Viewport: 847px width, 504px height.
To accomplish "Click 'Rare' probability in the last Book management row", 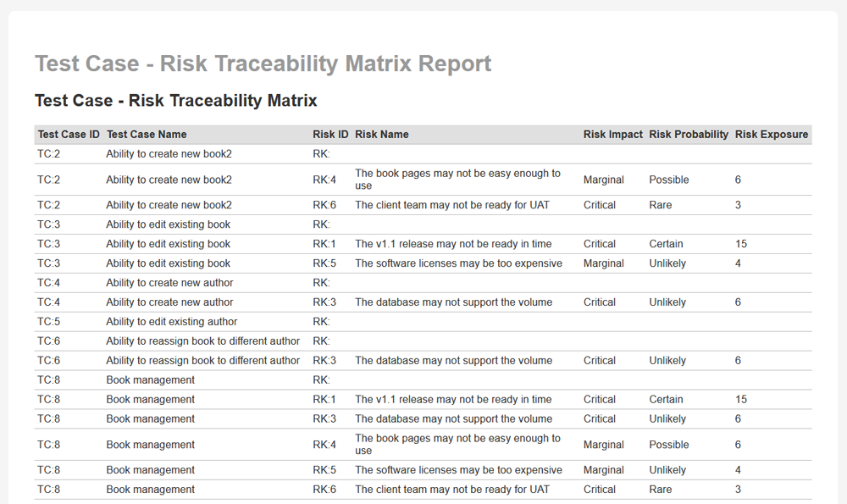I will tap(660, 490).
